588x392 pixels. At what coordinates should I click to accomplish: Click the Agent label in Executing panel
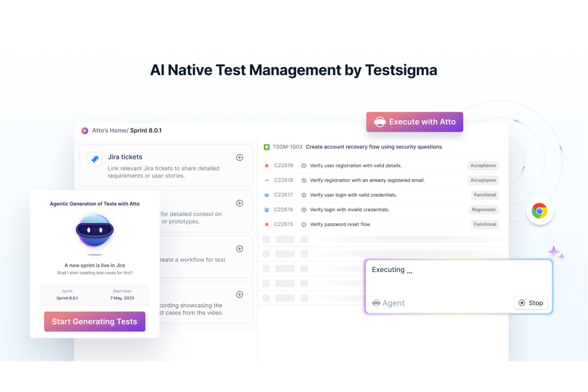pos(393,303)
